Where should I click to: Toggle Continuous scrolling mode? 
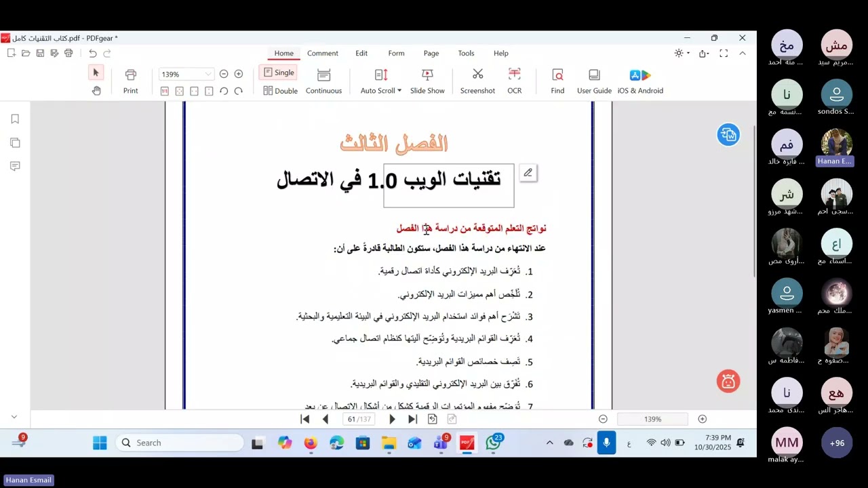(x=323, y=81)
